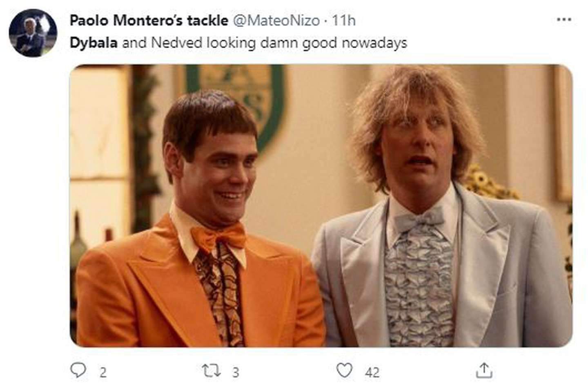Image resolution: width=588 pixels, height=384 pixels.
Task: Click the share upload icon
Action: 484,371
